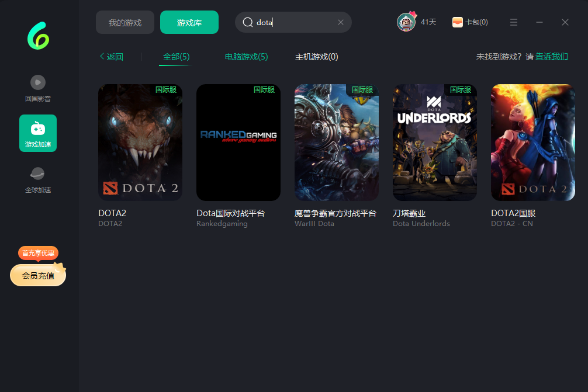Open the 全球加速 global acceleration section
The height and width of the screenshot is (392, 588).
[x=38, y=179]
